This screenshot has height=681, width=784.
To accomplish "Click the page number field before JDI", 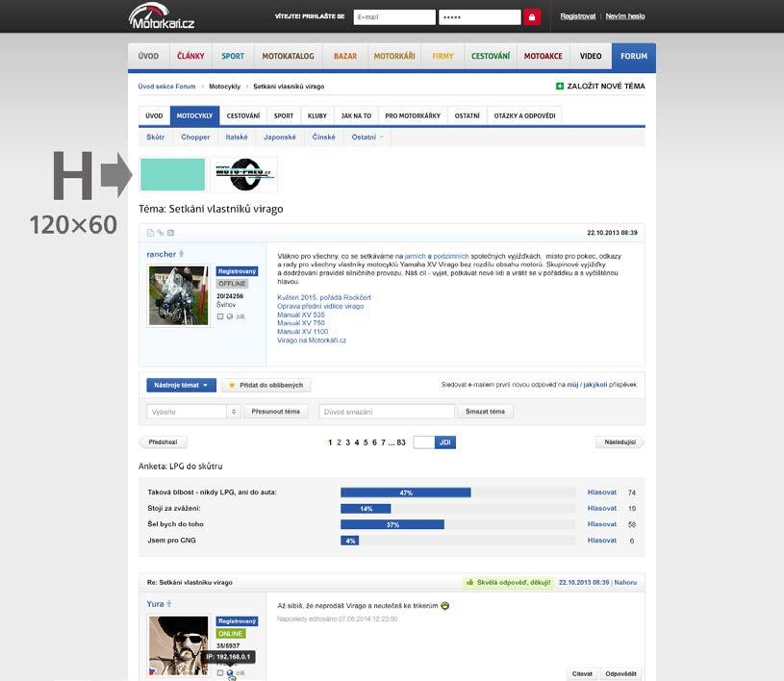I will click(424, 442).
